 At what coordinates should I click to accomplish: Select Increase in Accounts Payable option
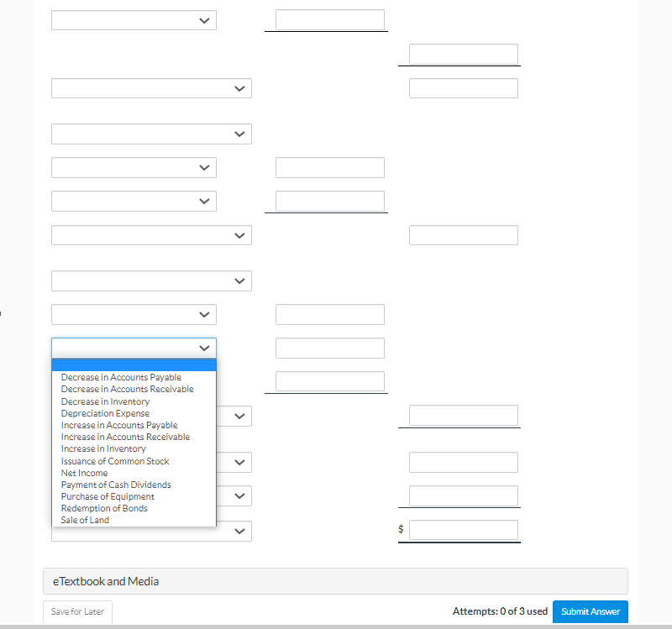pyautogui.click(x=119, y=425)
